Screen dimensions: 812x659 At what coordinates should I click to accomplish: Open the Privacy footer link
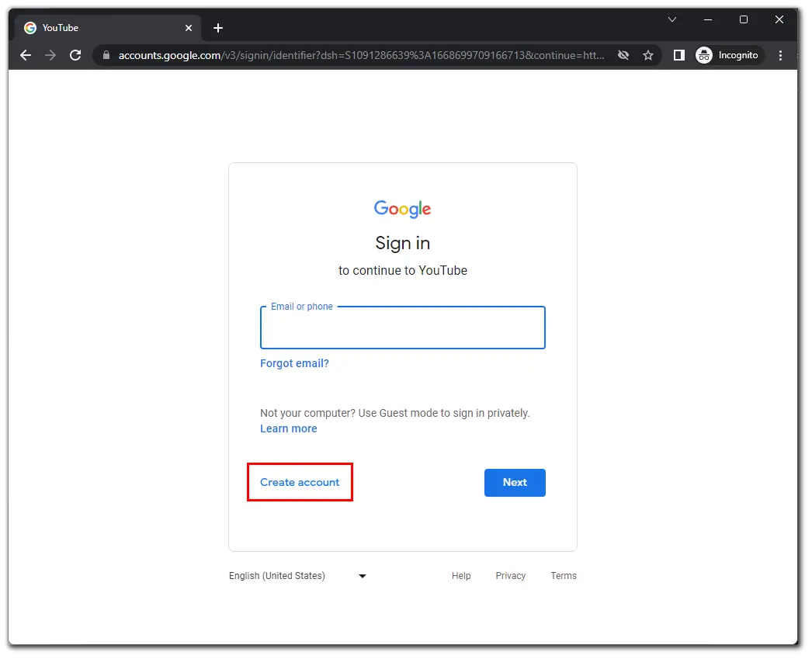[x=511, y=576]
